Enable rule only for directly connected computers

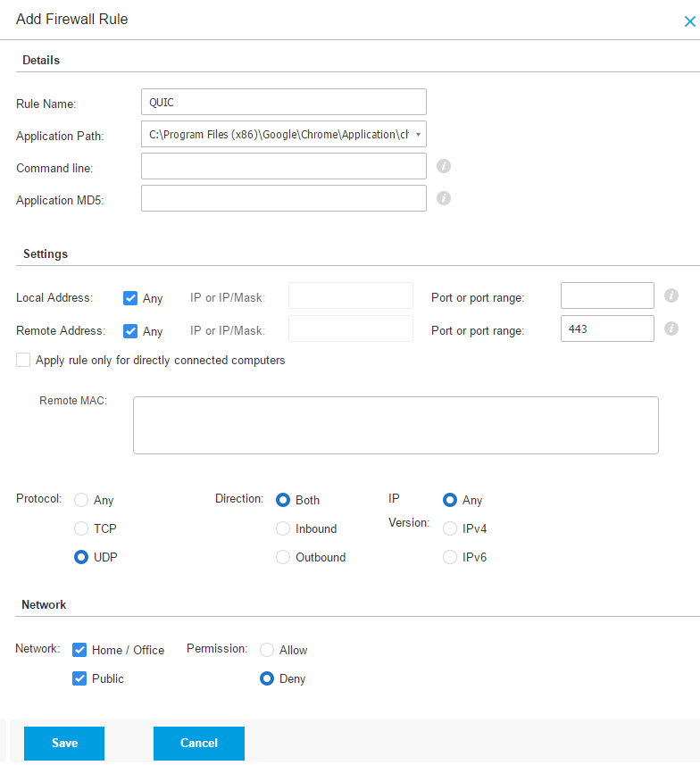coord(23,360)
